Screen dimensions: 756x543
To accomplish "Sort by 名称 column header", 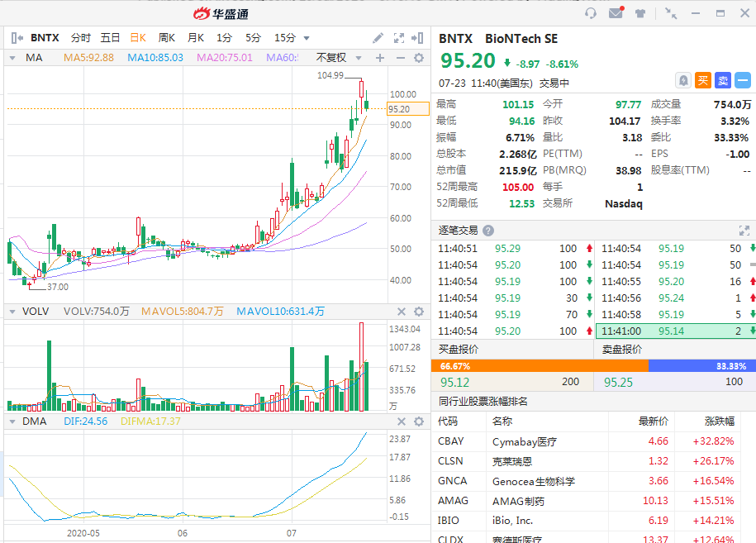I will click(x=502, y=422).
